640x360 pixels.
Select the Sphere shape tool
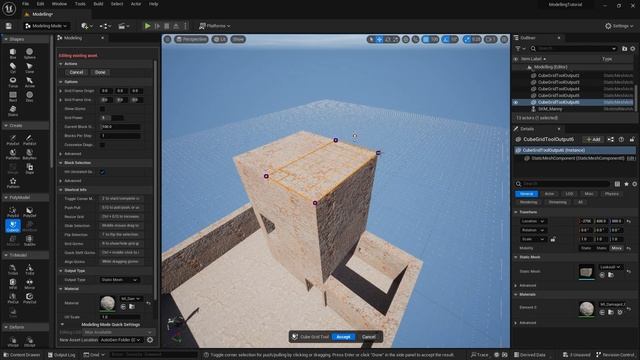point(29,53)
